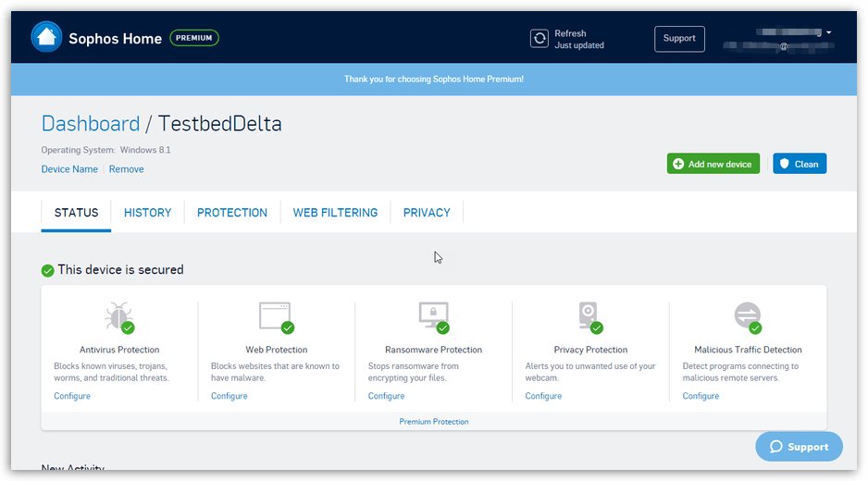The width and height of the screenshot is (868, 481).
Task: Click the 'TestbedDelta' device title
Action: click(x=219, y=123)
